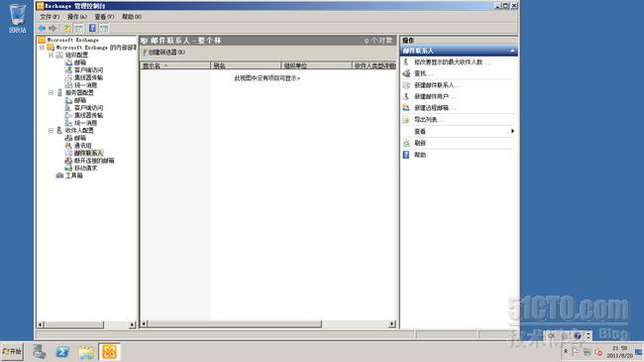Viewport: 644px width, 362px height.
Task: Select 通讯组 in the tree
Action: tap(83, 146)
